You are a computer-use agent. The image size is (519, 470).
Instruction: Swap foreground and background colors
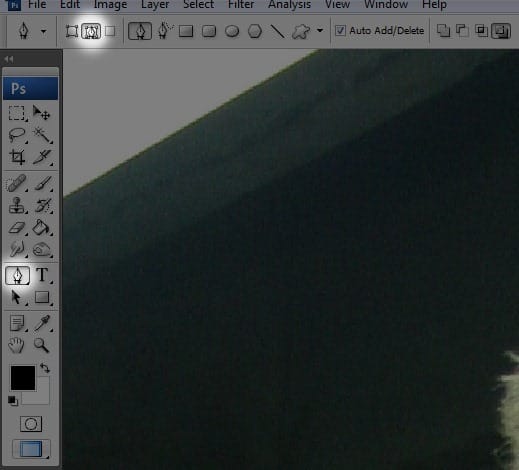pyautogui.click(x=45, y=368)
